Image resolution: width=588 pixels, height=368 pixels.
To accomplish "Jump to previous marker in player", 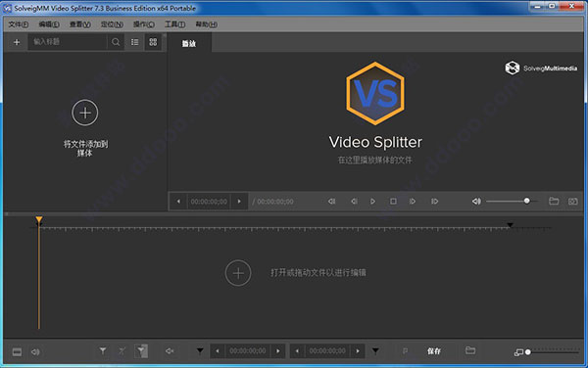I will click(x=331, y=202).
